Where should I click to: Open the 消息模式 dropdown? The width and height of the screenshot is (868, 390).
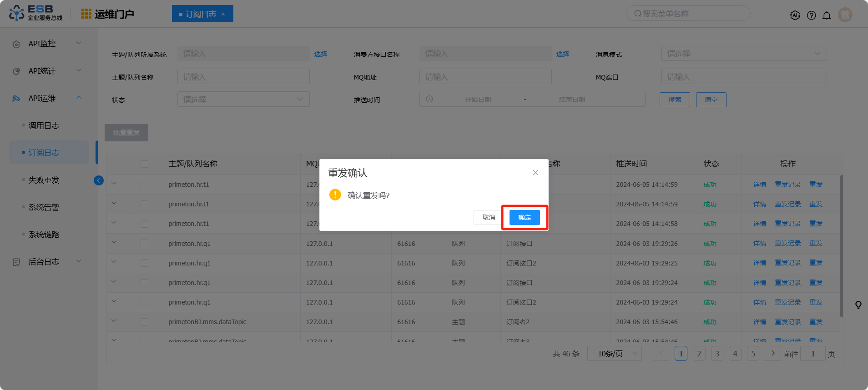743,54
